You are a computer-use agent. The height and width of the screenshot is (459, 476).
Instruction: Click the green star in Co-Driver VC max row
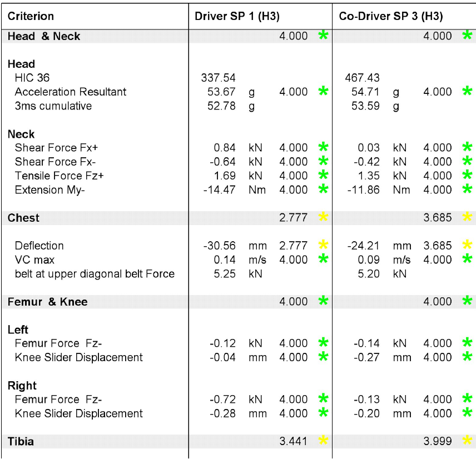(x=467, y=259)
